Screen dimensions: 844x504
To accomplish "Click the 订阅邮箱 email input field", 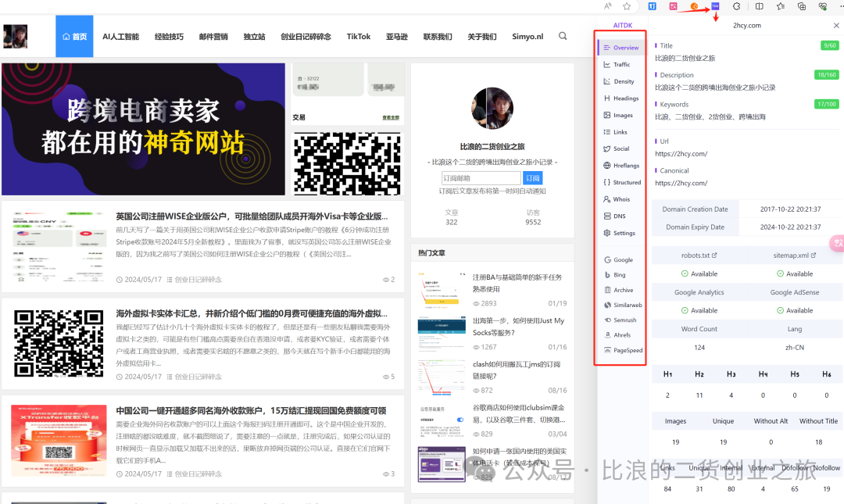I will 481,178.
